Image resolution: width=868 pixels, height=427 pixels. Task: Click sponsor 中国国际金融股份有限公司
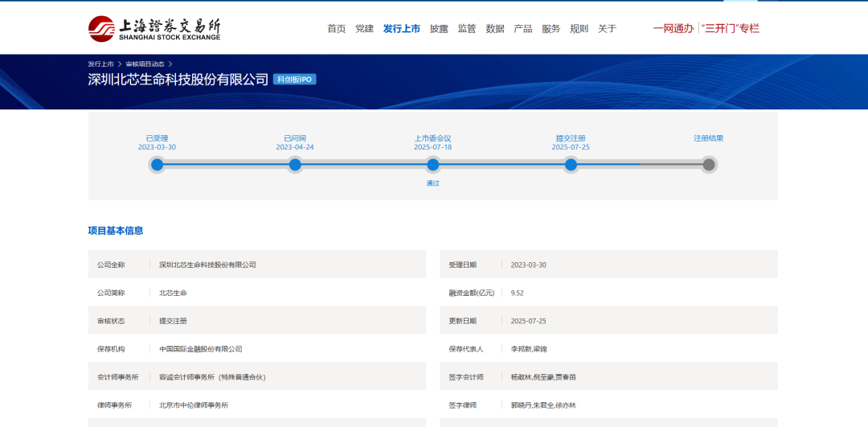click(x=200, y=350)
